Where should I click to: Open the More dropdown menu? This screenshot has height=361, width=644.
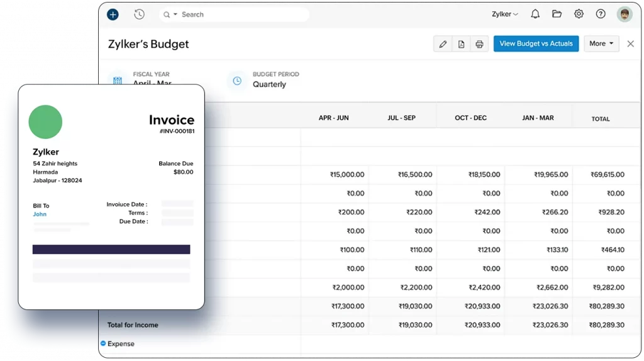coord(601,44)
